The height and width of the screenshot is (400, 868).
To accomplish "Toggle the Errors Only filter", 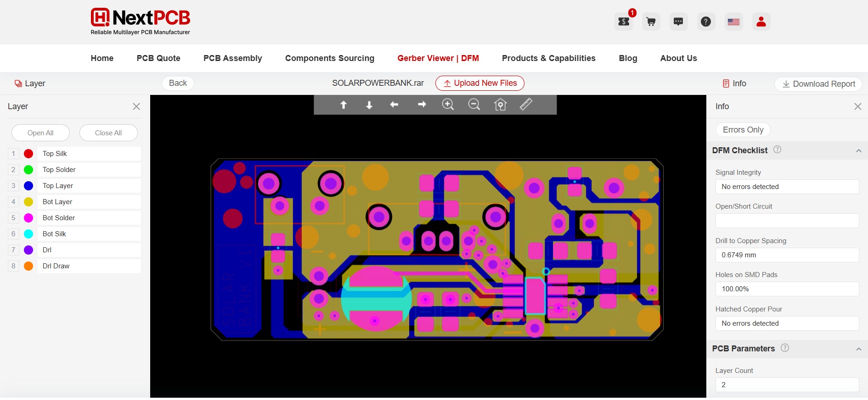I will [x=743, y=130].
